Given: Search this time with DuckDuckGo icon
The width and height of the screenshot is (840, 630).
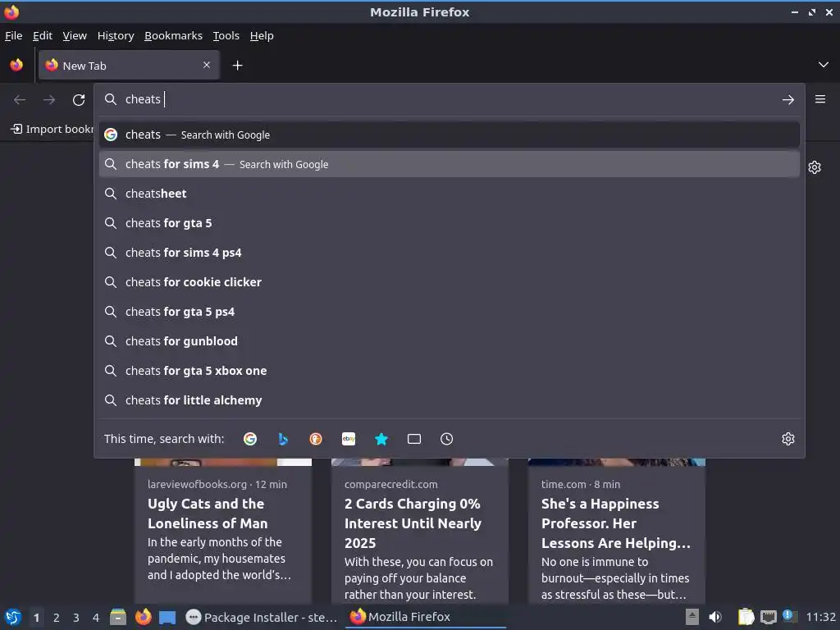Looking at the screenshot, I should 316,440.
